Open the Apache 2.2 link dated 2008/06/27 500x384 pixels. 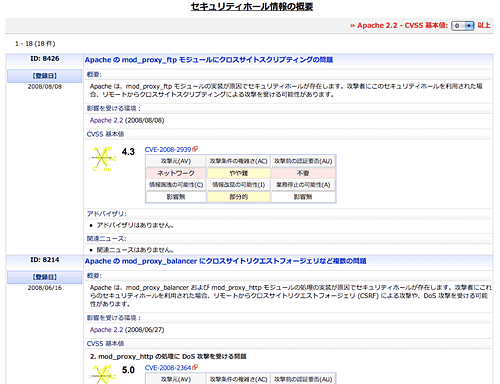point(106,330)
